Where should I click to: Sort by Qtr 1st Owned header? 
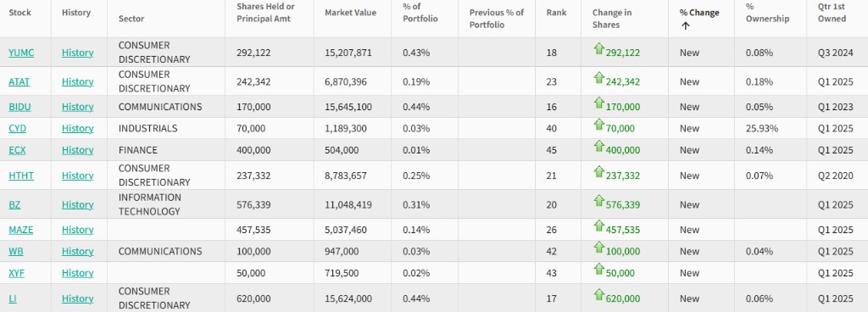click(x=832, y=13)
